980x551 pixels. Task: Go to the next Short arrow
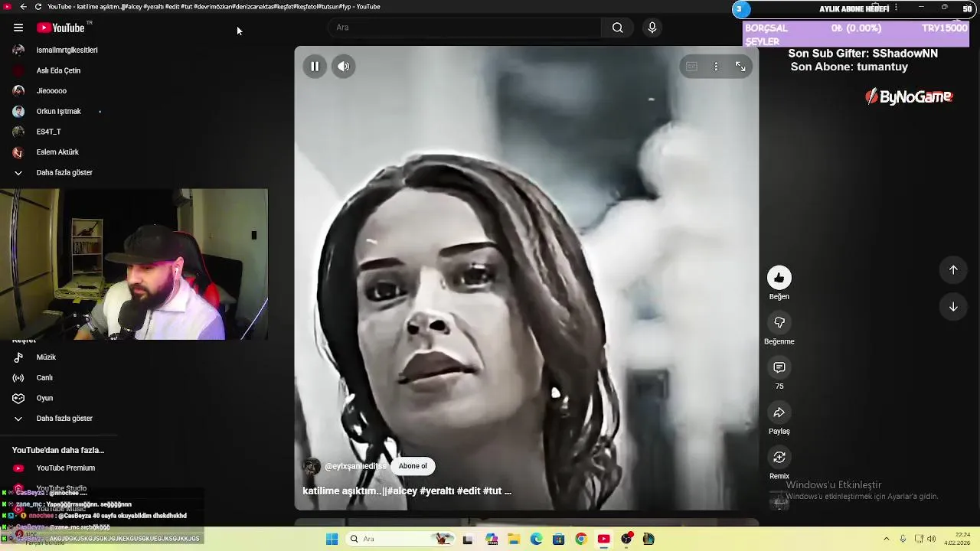tap(953, 307)
